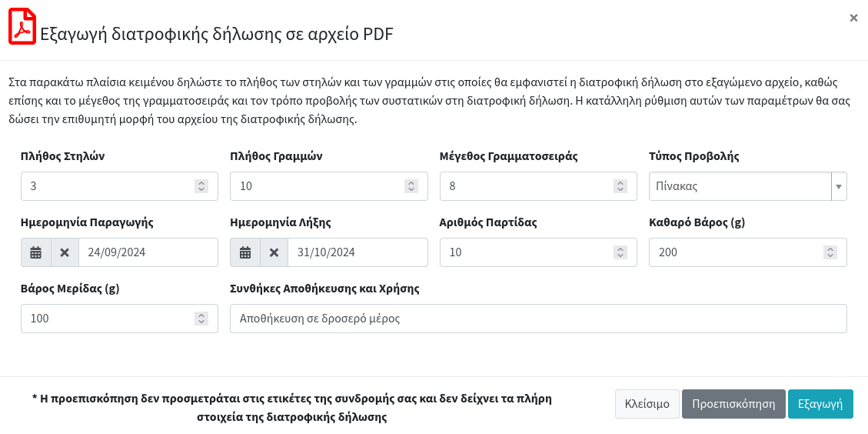Clear the Ημερομηνία Λήξης date
This screenshot has height=434, width=868.
click(274, 252)
